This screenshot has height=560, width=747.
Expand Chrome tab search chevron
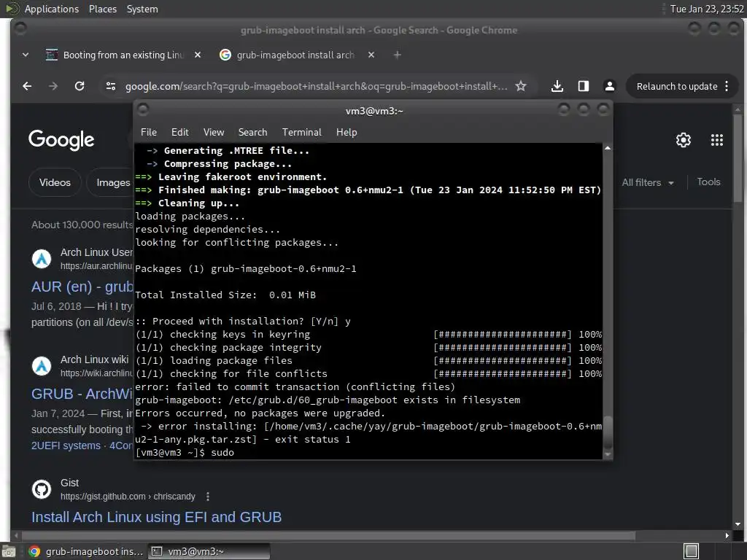26,55
